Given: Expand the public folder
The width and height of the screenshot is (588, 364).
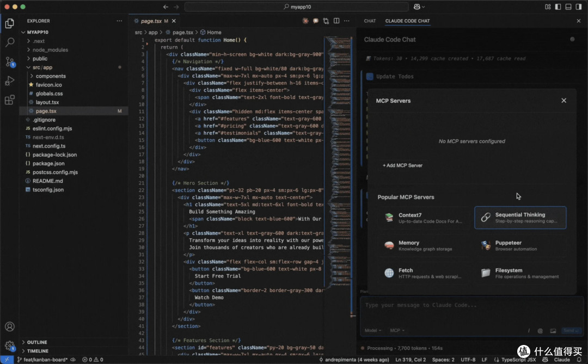Looking at the screenshot, I should point(73,58).
